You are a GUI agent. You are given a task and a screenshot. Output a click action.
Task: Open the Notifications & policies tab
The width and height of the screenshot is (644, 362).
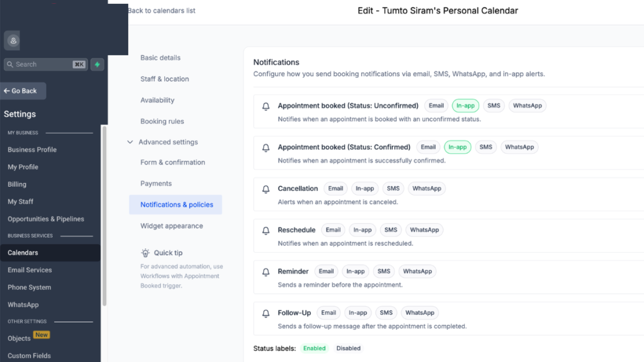point(175,204)
